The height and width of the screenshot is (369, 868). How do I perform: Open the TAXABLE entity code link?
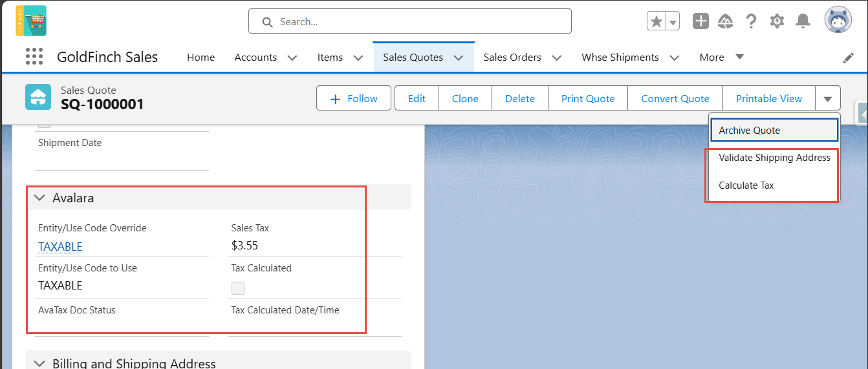point(60,246)
